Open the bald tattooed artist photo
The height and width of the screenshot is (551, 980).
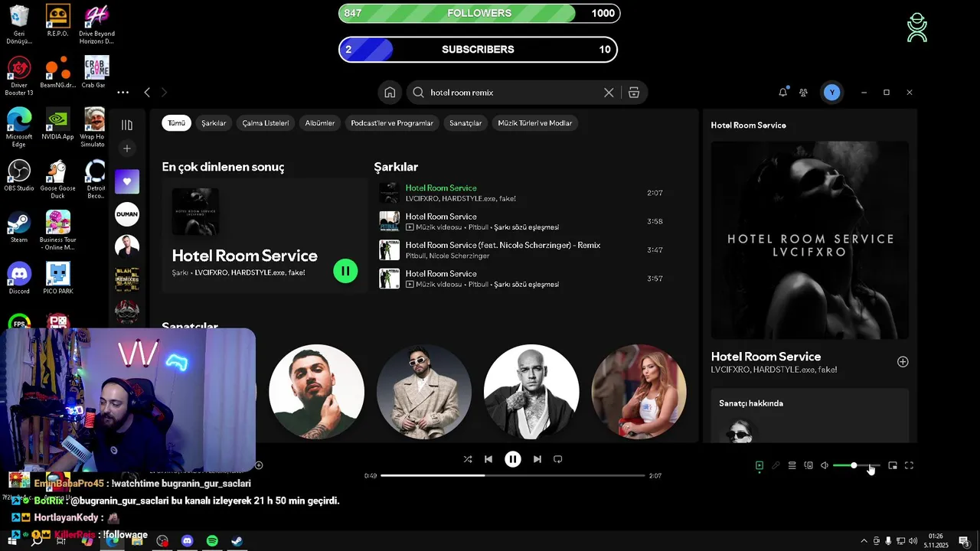point(531,392)
